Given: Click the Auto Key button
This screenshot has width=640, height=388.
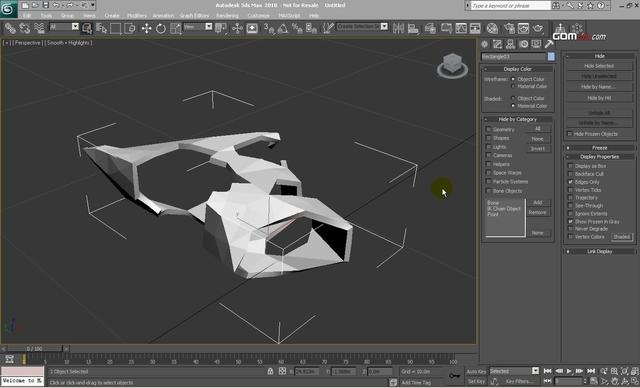Looking at the screenshot, I should click(476, 371).
